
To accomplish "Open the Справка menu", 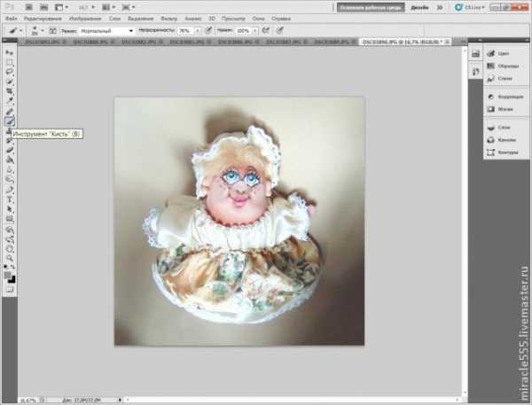I will click(x=281, y=19).
